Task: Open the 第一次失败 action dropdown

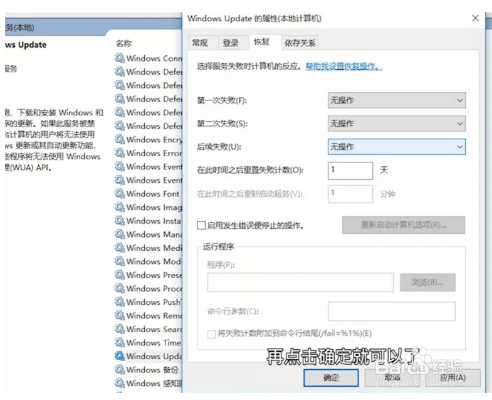Action: point(397,100)
